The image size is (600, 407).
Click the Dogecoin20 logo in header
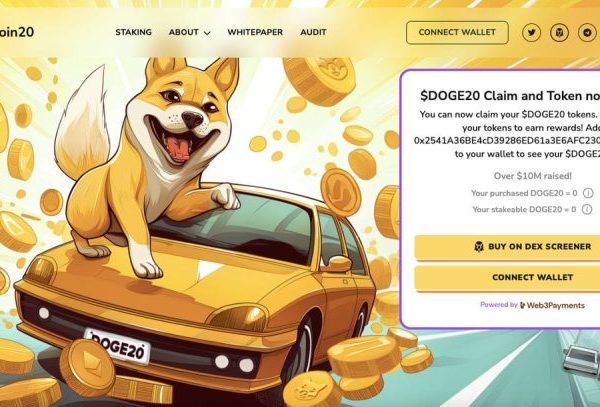(x=17, y=32)
